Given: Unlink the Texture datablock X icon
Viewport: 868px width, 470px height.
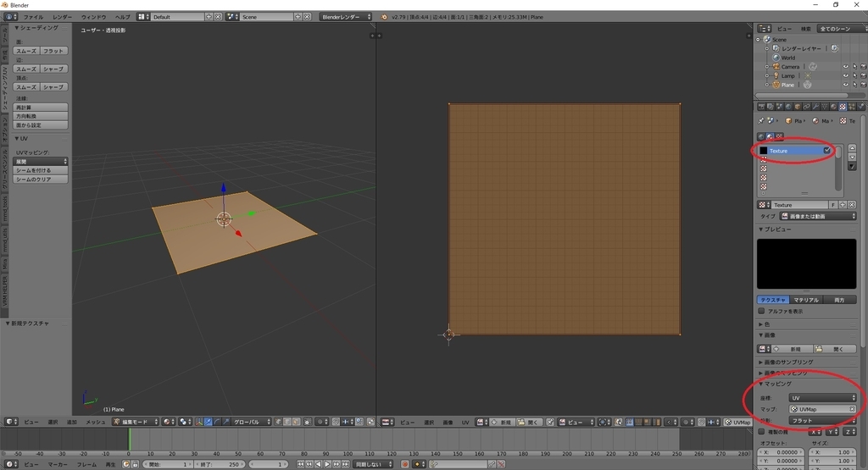Looking at the screenshot, I should coord(851,205).
